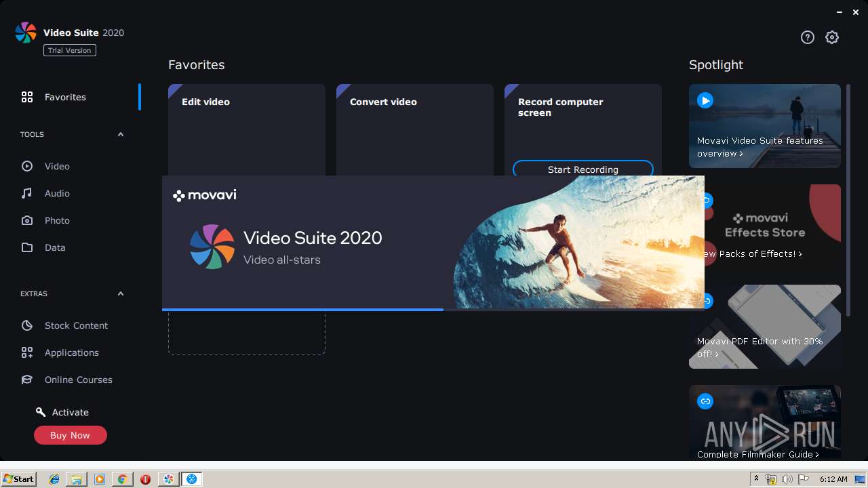Open the Data tools category
The image size is (868, 488).
pyautogui.click(x=55, y=247)
